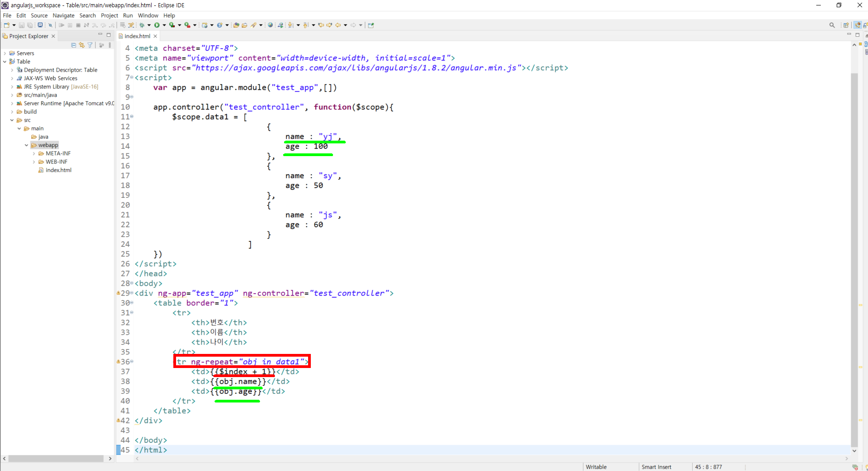This screenshot has width=868, height=471.
Task: Click the New file wizard icon
Action: (x=6, y=25)
